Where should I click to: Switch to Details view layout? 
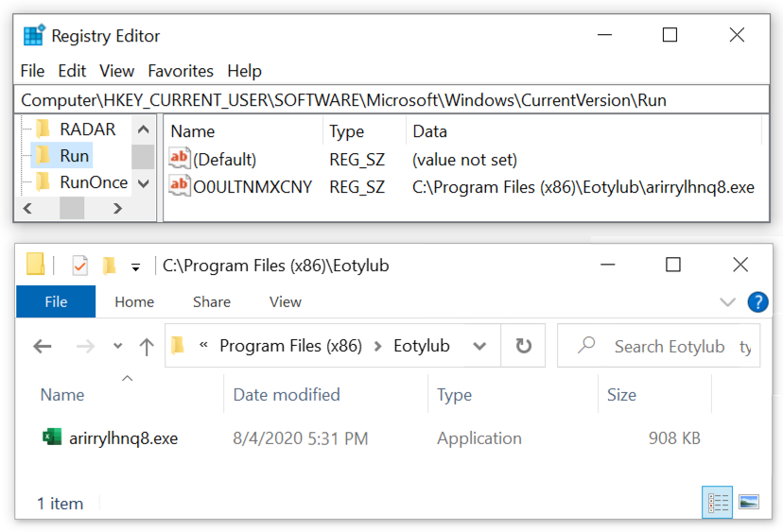(x=717, y=502)
